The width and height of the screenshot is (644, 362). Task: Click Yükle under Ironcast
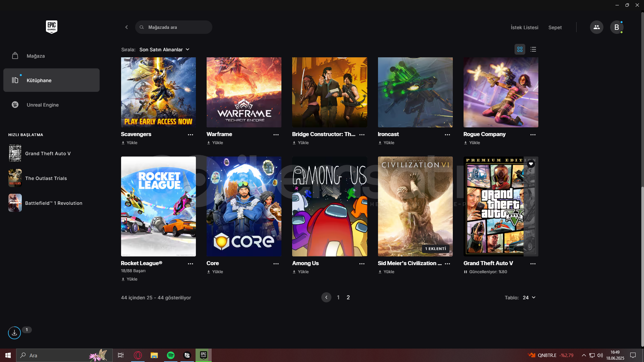click(x=386, y=143)
